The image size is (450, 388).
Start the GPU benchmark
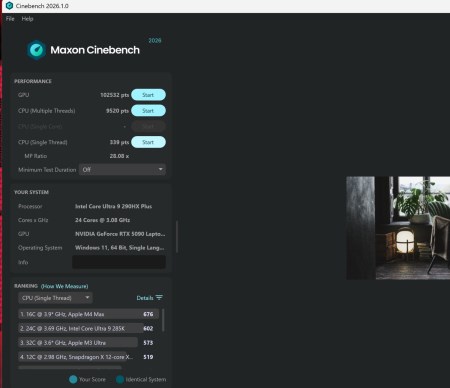point(148,95)
